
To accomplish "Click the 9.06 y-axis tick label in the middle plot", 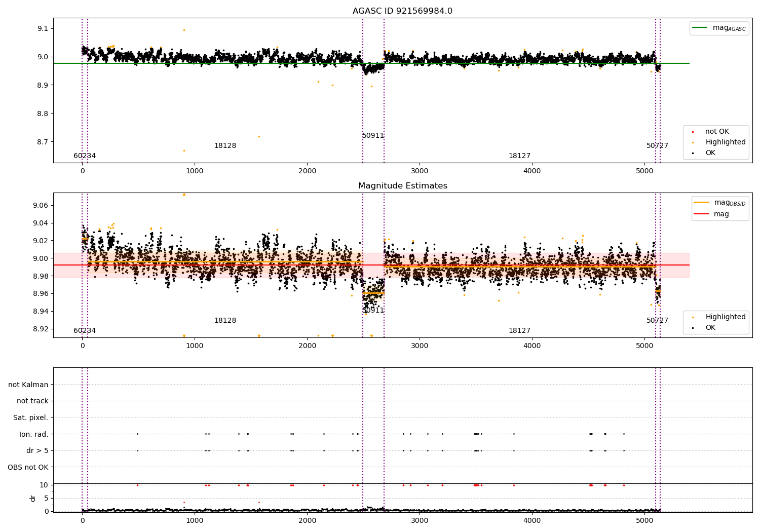I will (x=41, y=205).
